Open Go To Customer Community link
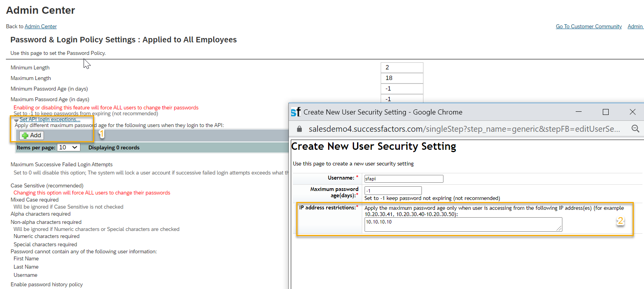 point(589,26)
